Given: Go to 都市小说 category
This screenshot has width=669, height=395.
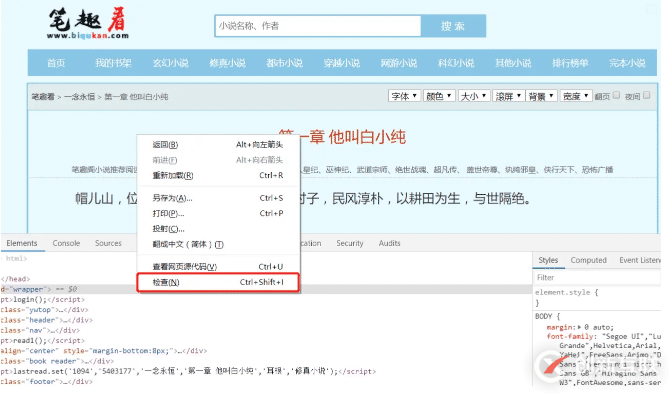Looking at the screenshot, I should 285,63.
